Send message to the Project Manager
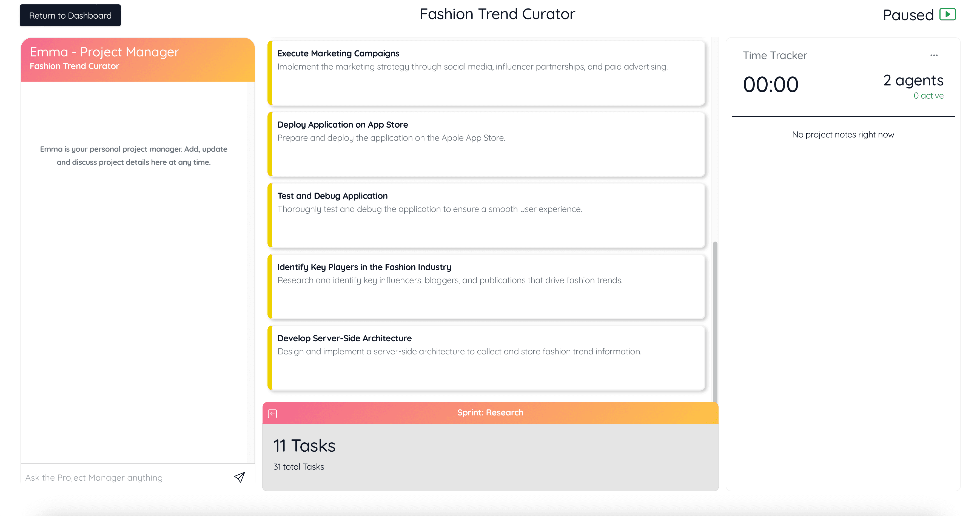 (x=239, y=477)
